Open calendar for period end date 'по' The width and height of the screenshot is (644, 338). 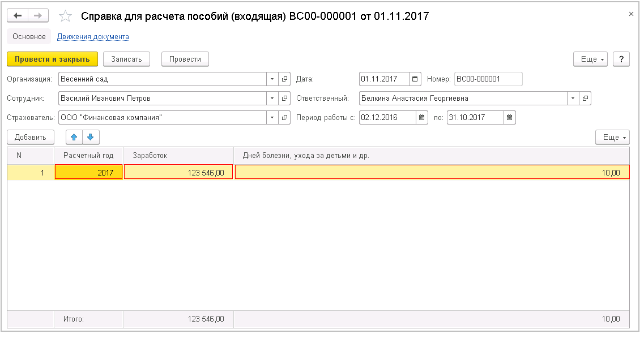[509, 118]
